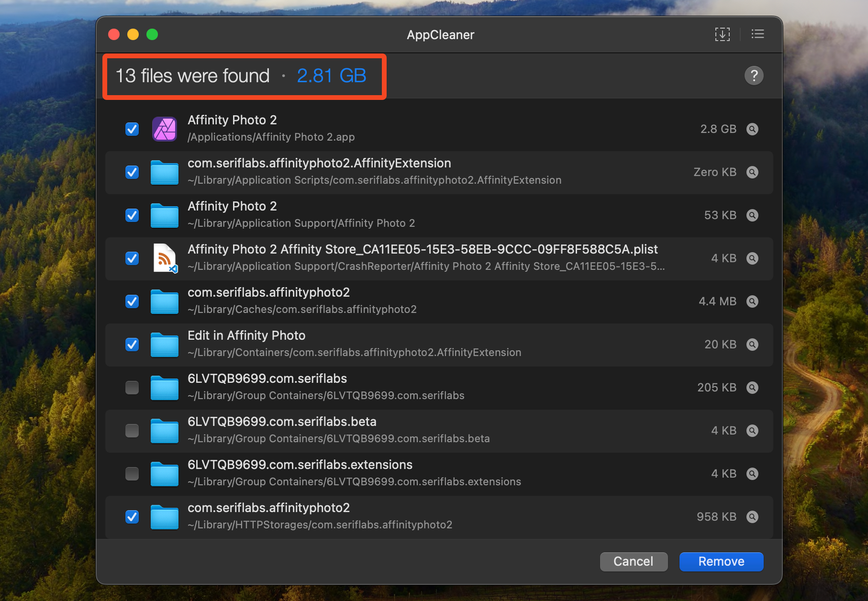
Task: Enable the 6LVTQB9699.com.seriflabs checkbox
Action: pyautogui.click(x=132, y=387)
